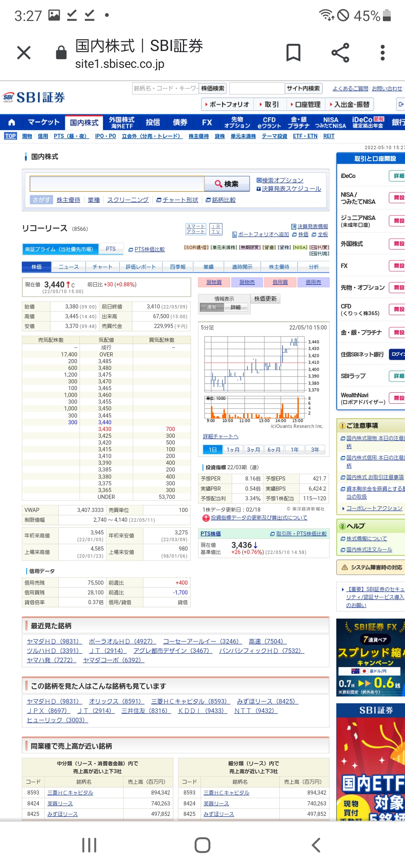Viewport: 405px width, 868px height.
Task: Click the 信用買 button
Action: click(x=280, y=282)
